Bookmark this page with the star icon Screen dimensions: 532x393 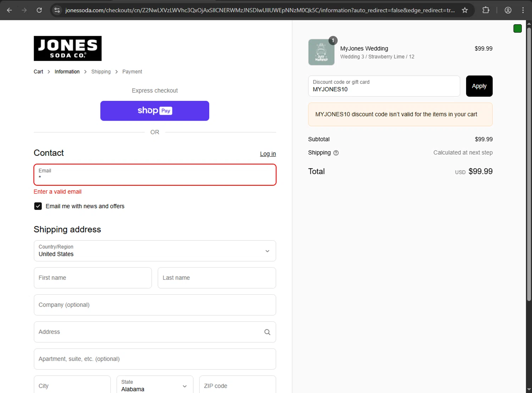465,10
